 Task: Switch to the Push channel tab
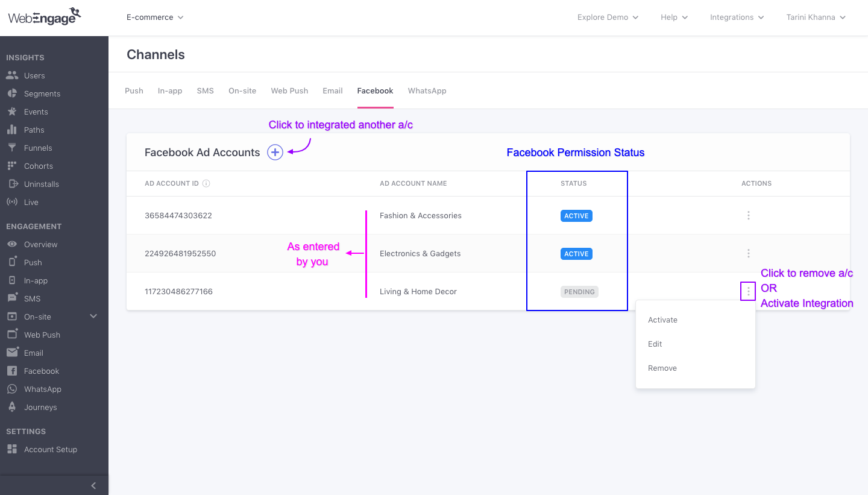[x=134, y=90]
